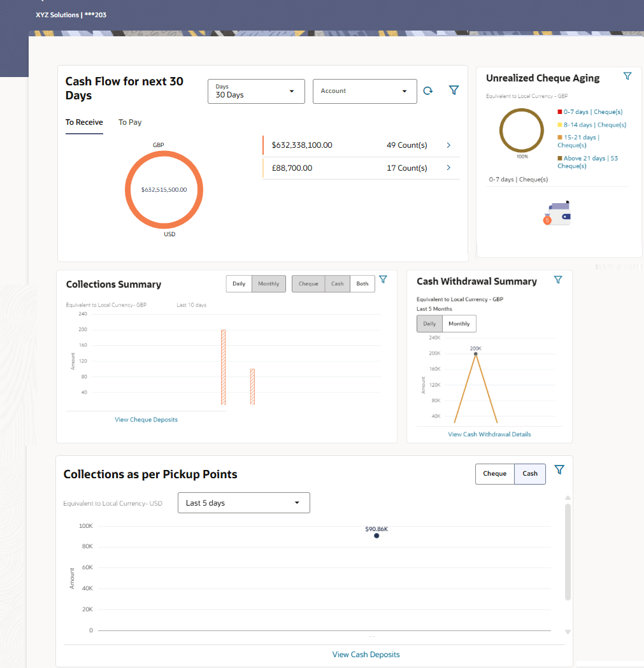
Task: Open the £88,700.00 row chevron
Action: coord(448,168)
